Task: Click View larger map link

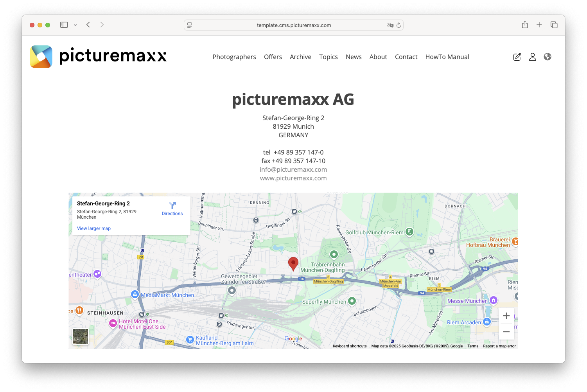Action: pyautogui.click(x=94, y=228)
